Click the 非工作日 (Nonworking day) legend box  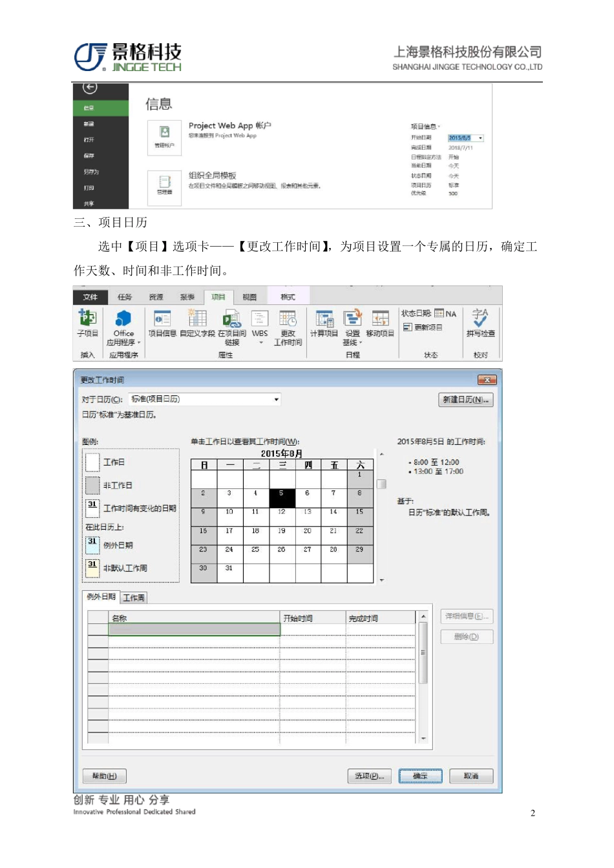tap(92, 485)
